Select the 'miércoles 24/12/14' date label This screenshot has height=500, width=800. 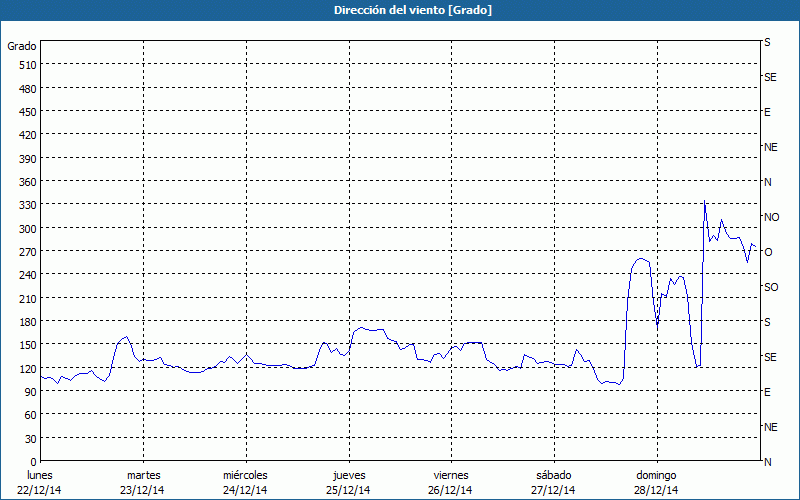click(x=245, y=482)
